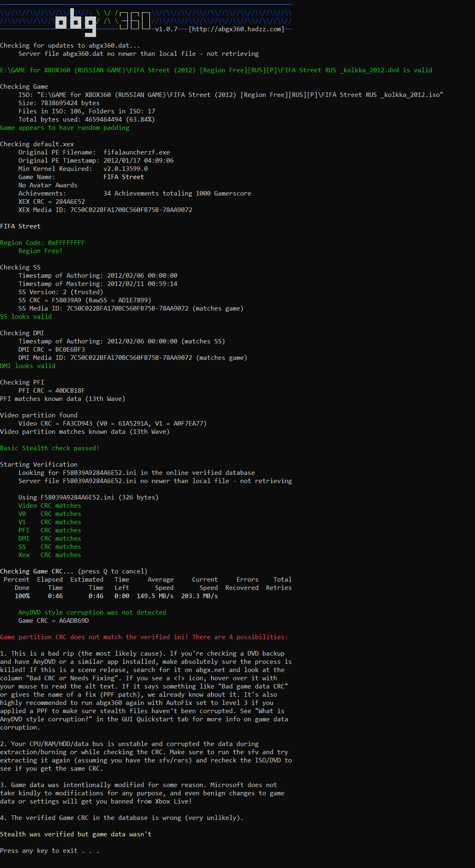The width and height of the screenshot is (475, 868).
Task: Click 'Total bytes used: 4659464494 (63.84%)'
Action: 87,120
